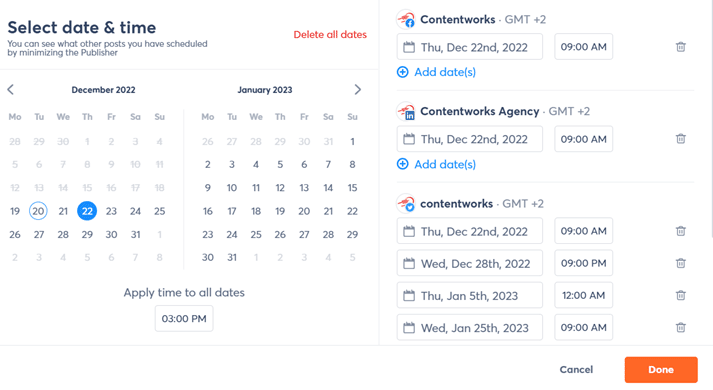Trash the Thu, Jan 5th, 2023 scheduled entry
This screenshot has width=713, height=390.
pyautogui.click(x=680, y=295)
